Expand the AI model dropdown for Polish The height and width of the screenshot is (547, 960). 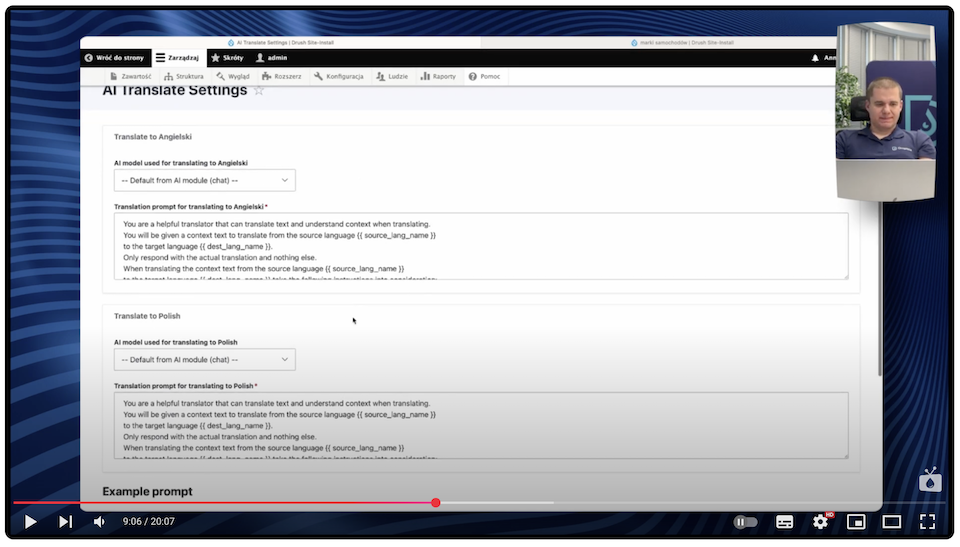204,360
